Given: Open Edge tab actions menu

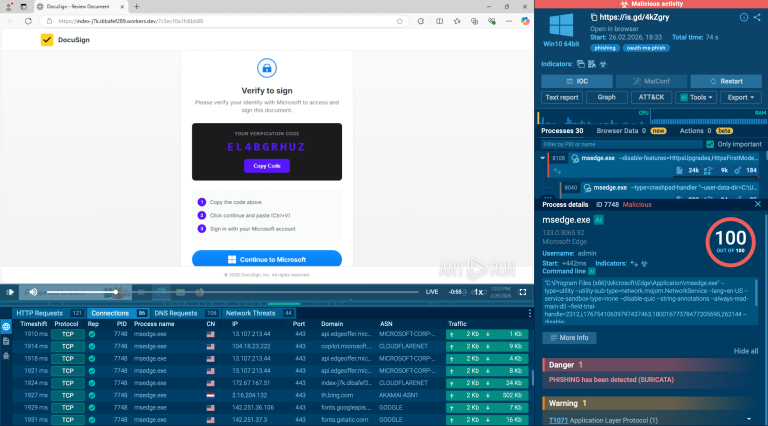Looking at the screenshot, I should pyautogui.click(x=24, y=6).
